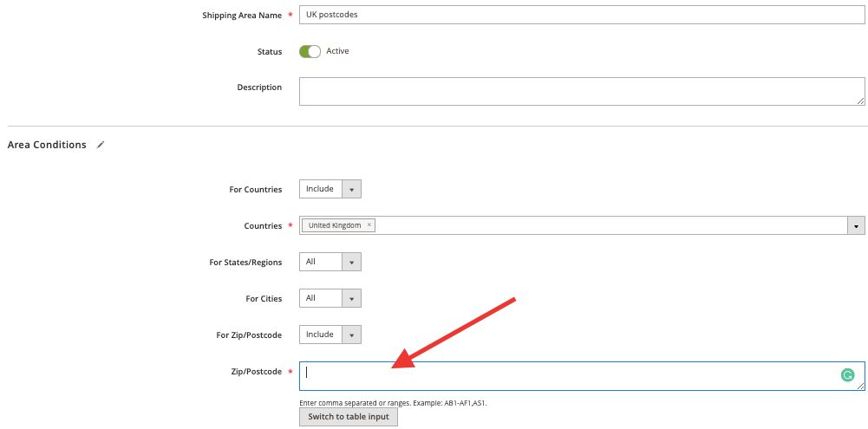Expand the Countries multiselect arrow
This screenshot has width=868, height=429.
coord(857,225)
